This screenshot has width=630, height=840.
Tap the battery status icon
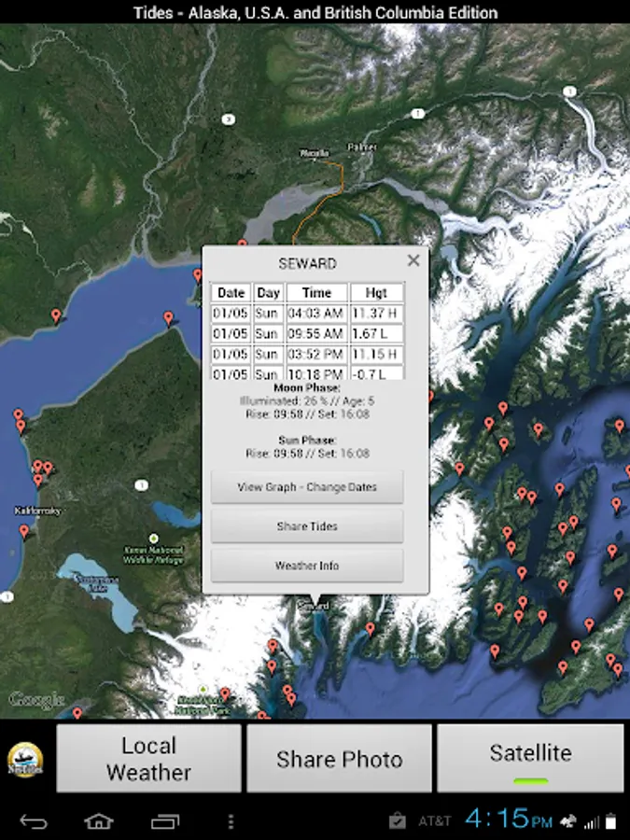610,821
